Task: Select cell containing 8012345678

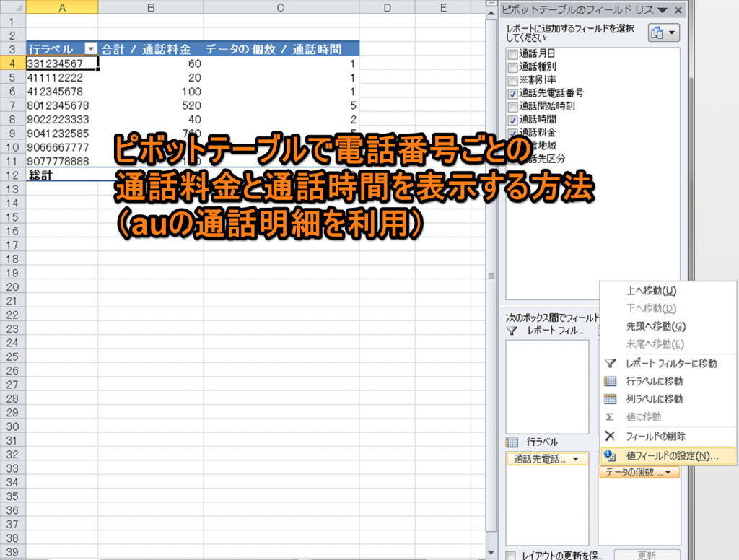Action: [x=62, y=105]
